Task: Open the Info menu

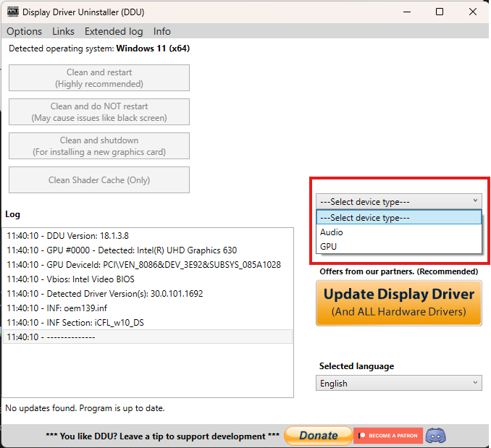Action: [x=162, y=31]
